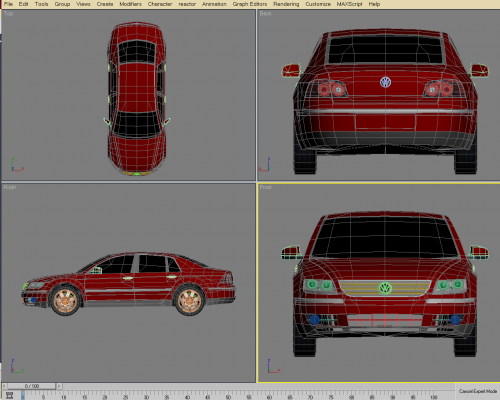The height and width of the screenshot is (400, 500).
Task: Open the Help menu
Action: pos(374,4)
